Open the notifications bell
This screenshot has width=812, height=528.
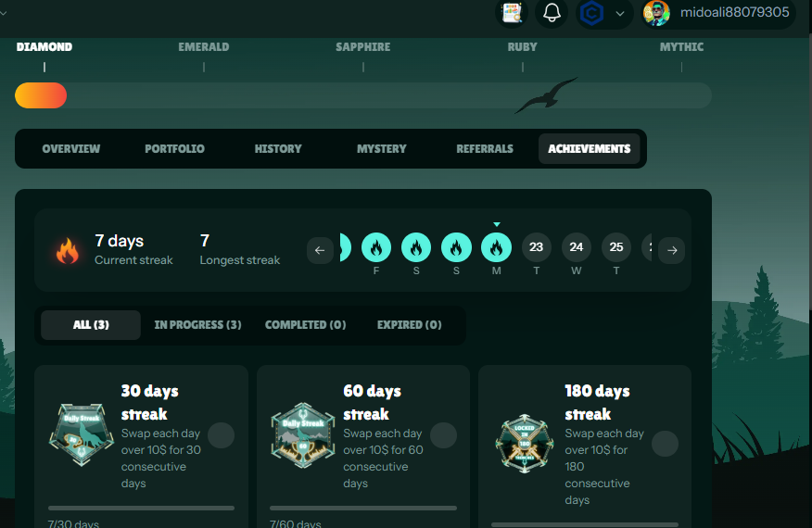(x=552, y=12)
